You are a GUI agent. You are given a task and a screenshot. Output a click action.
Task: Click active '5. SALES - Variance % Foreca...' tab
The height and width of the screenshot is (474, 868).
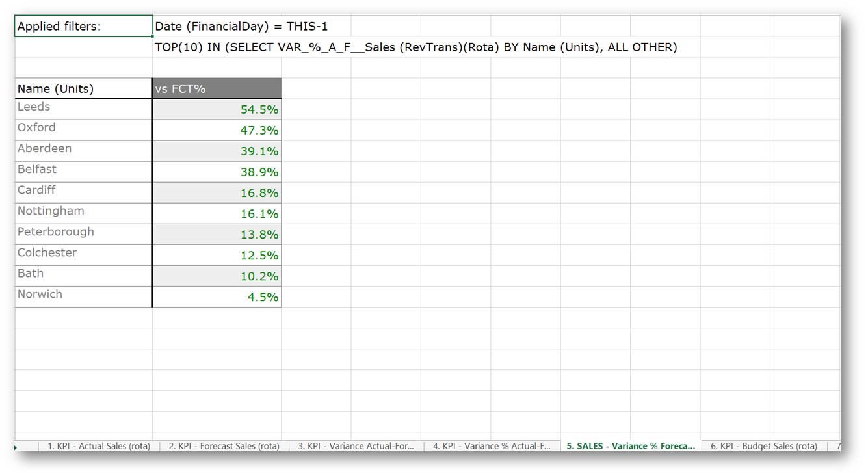[x=630, y=446]
